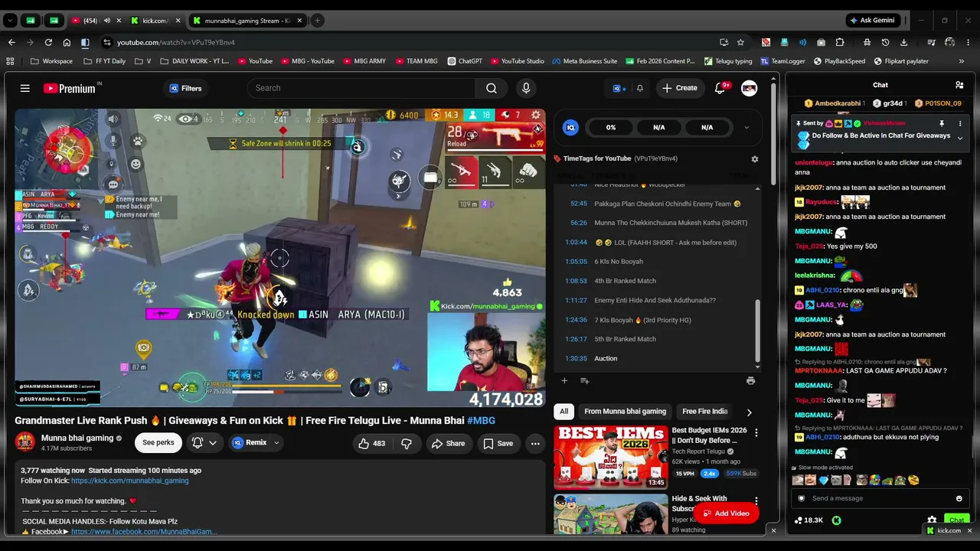Expand the vidIQ stats bar chevron

coord(746,128)
